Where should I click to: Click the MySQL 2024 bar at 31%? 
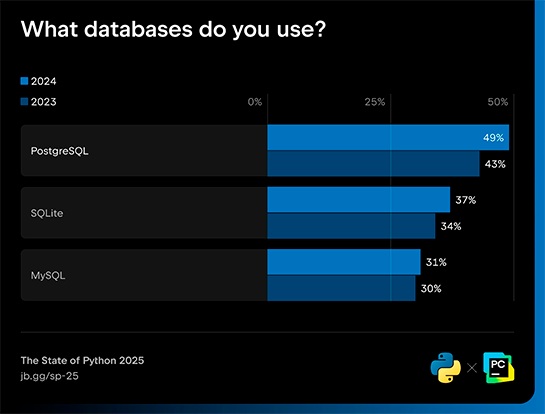tap(344, 262)
